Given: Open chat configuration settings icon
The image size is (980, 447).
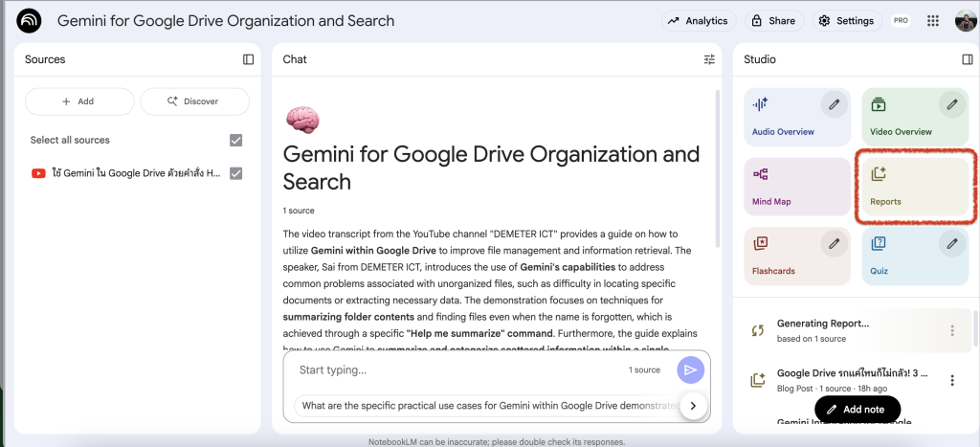Looking at the screenshot, I should (x=709, y=59).
